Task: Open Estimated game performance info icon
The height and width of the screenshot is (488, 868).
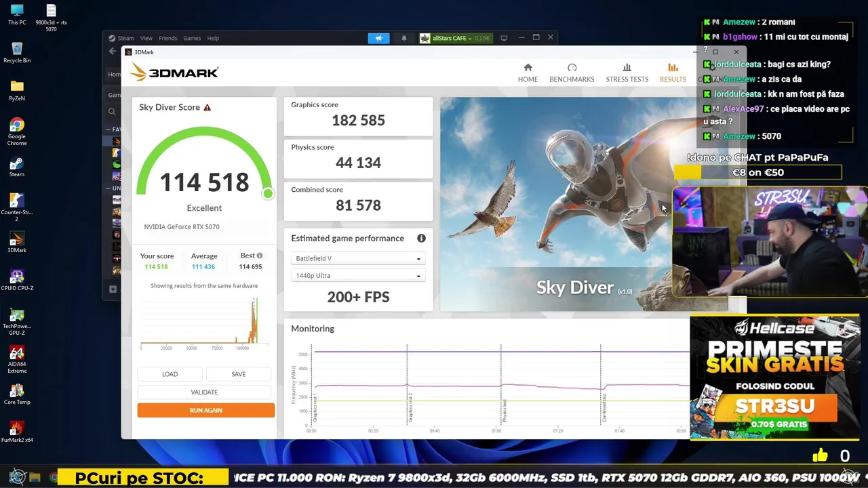Action: 421,238
